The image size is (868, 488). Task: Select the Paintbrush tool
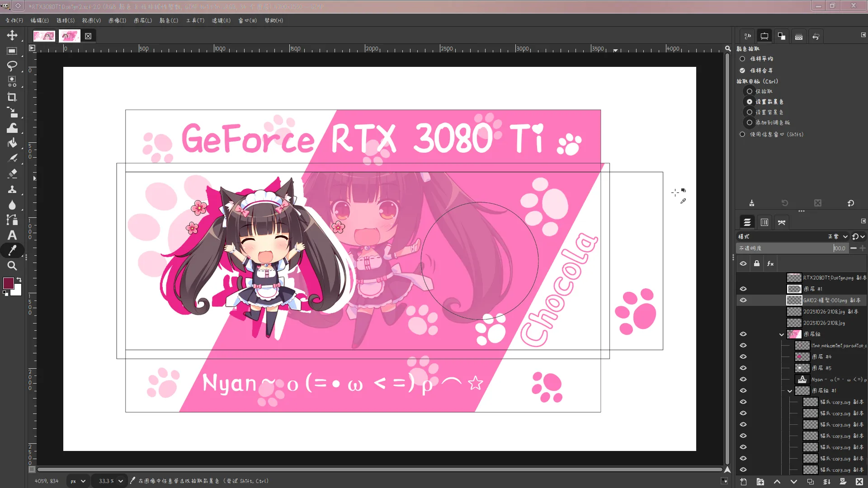(x=12, y=159)
